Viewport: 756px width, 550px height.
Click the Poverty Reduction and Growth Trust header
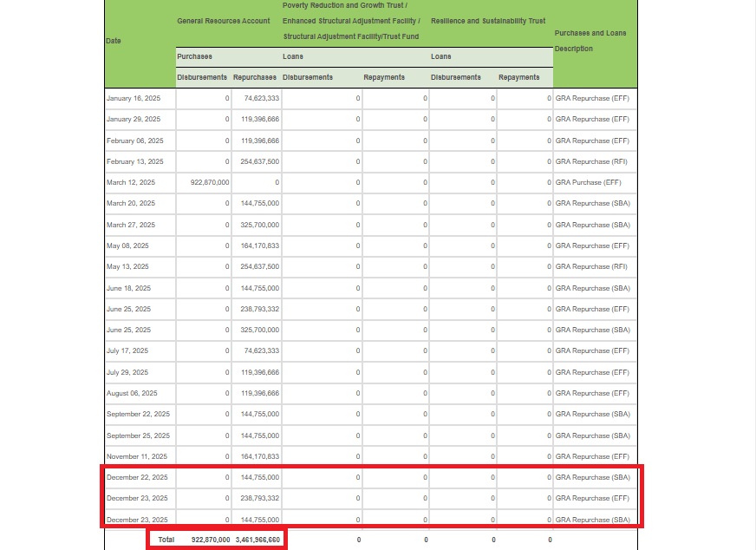click(x=351, y=20)
